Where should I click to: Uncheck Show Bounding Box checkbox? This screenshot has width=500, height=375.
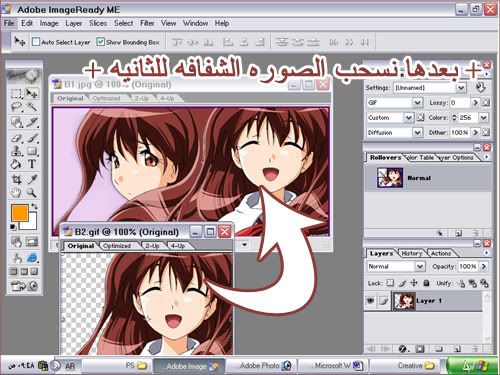tap(100, 42)
